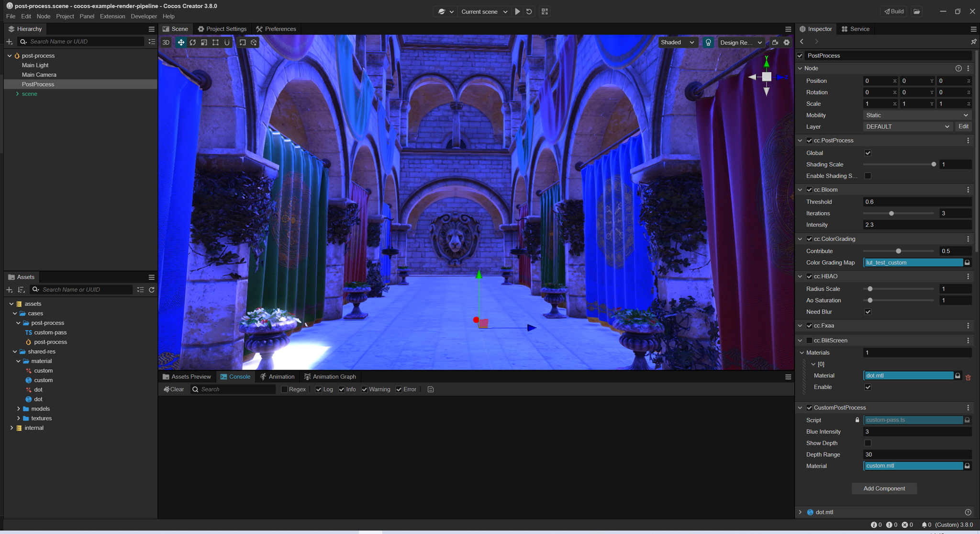The height and width of the screenshot is (534, 980).
Task: Switch to Assets Preview tab
Action: [x=187, y=377]
